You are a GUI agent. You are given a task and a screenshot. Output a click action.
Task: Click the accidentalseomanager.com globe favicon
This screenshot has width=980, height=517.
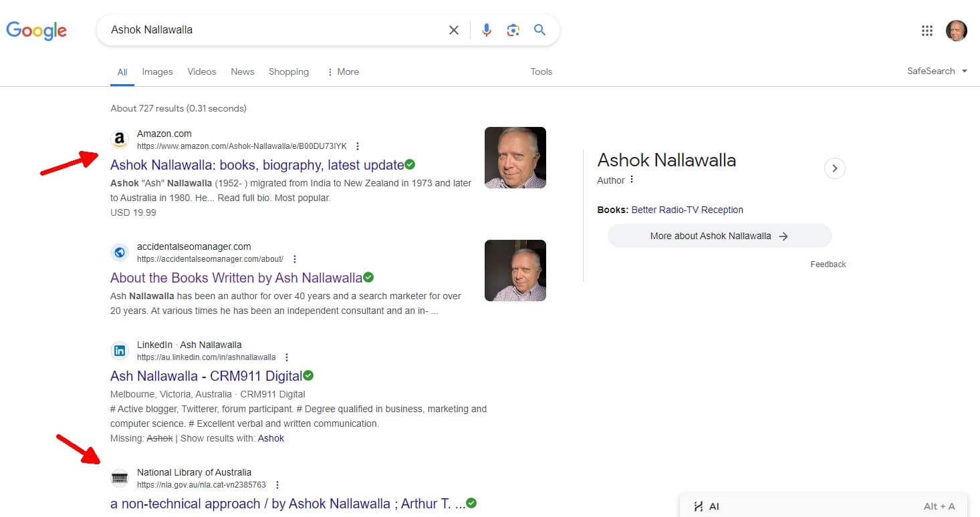[120, 252]
